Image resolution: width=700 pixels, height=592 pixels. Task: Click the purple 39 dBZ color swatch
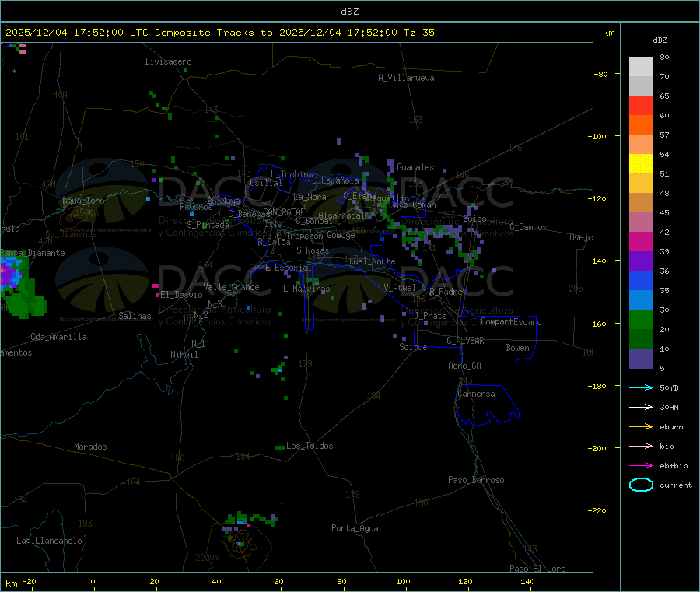[x=641, y=261]
